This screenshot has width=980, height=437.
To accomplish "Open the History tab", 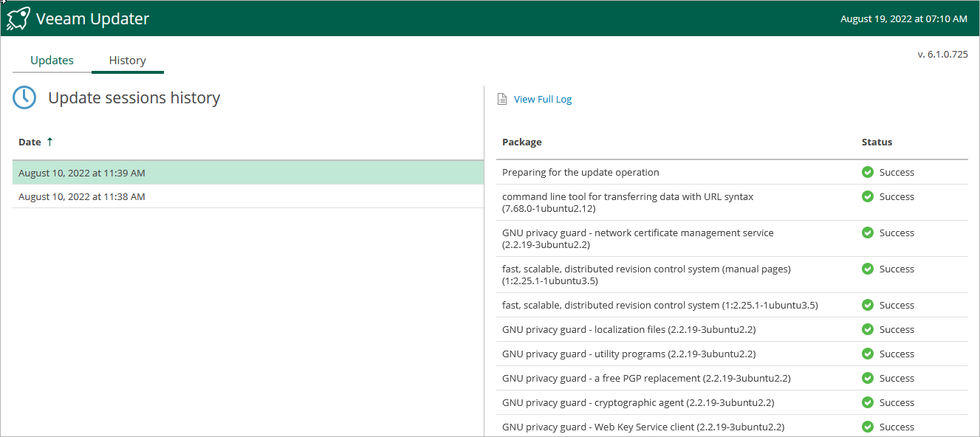I will [x=127, y=61].
